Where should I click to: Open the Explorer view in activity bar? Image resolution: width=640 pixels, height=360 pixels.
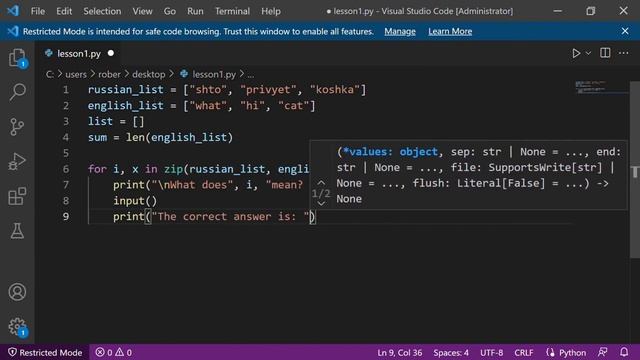[x=17, y=58]
